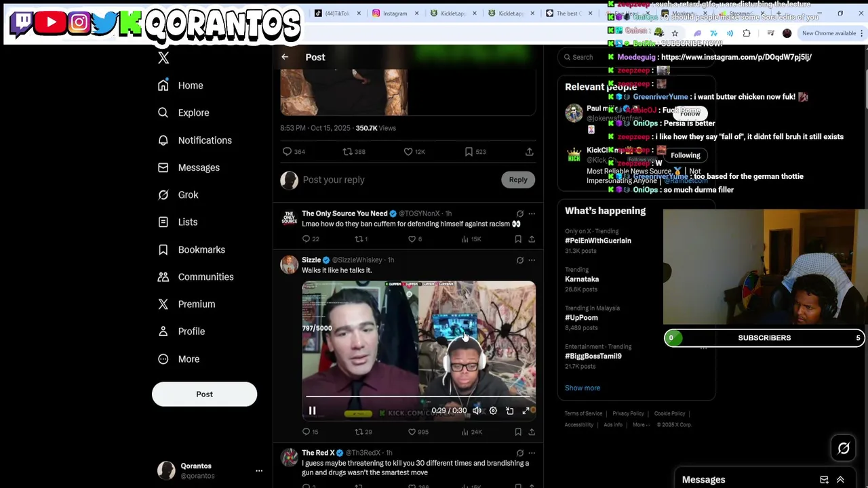Toggle picture-in-picture on the video
Screen dimensions: 868x488
point(509,411)
